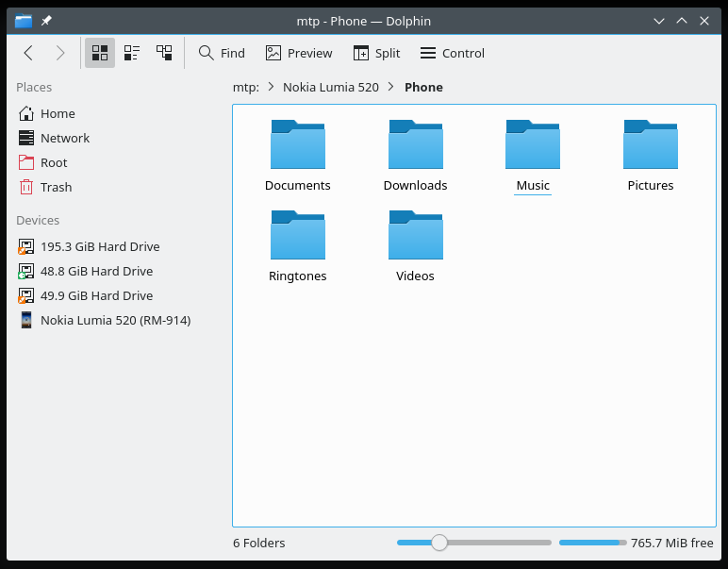Click the Dolphin folder icon in title bar
This screenshot has height=569, width=728.
click(x=24, y=21)
